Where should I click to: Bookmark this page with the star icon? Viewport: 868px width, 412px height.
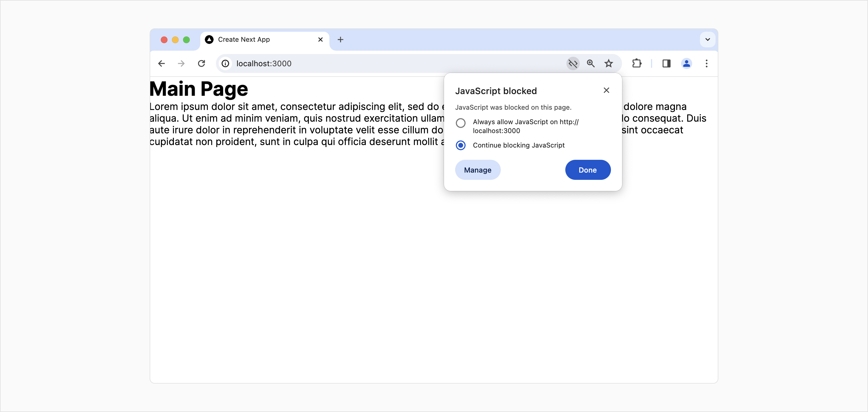608,63
